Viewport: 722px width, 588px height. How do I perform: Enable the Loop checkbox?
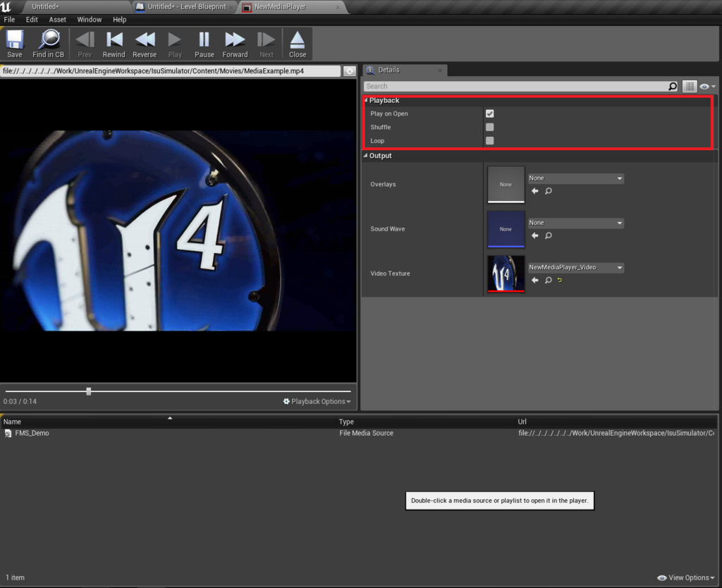tap(489, 140)
